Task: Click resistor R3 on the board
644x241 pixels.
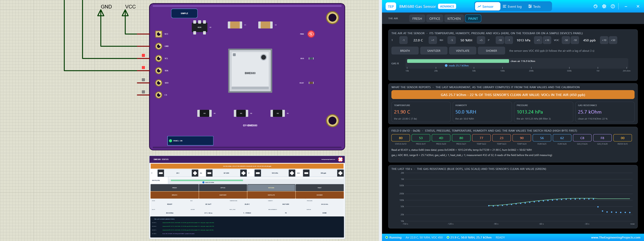Action: [278, 113]
